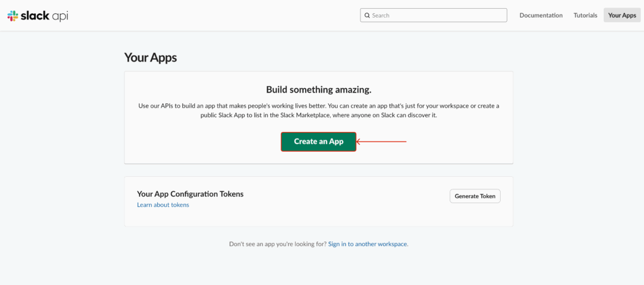Focus the Search input field
Image resolution: width=644 pixels, height=285 pixels.
pos(434,15)
